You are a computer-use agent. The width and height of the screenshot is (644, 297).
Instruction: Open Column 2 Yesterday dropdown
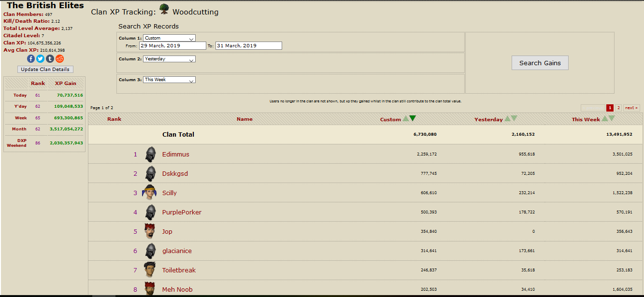click(x=169, y=59)
